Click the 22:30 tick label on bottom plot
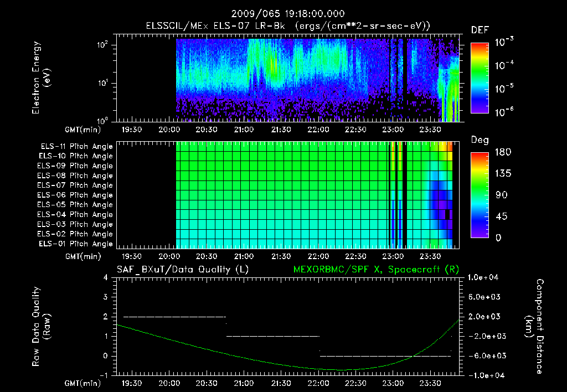The height and width of the screenshot is (392, 567). click(x=356, y=383)
